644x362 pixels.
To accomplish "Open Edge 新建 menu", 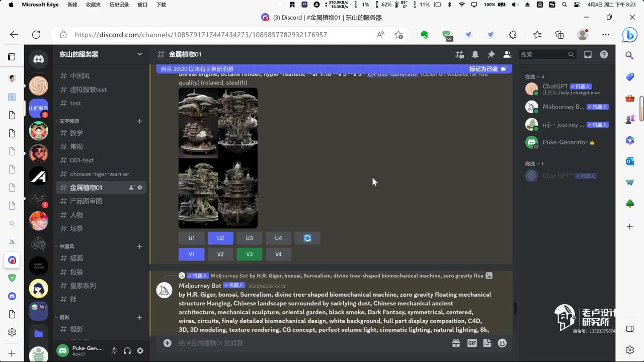I will pyautogui.click(x=72, y=5).
